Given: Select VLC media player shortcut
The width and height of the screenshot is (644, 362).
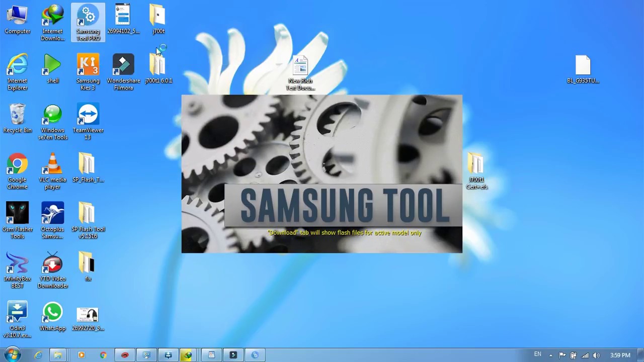Looking at the screenshot, I should 53,171.
